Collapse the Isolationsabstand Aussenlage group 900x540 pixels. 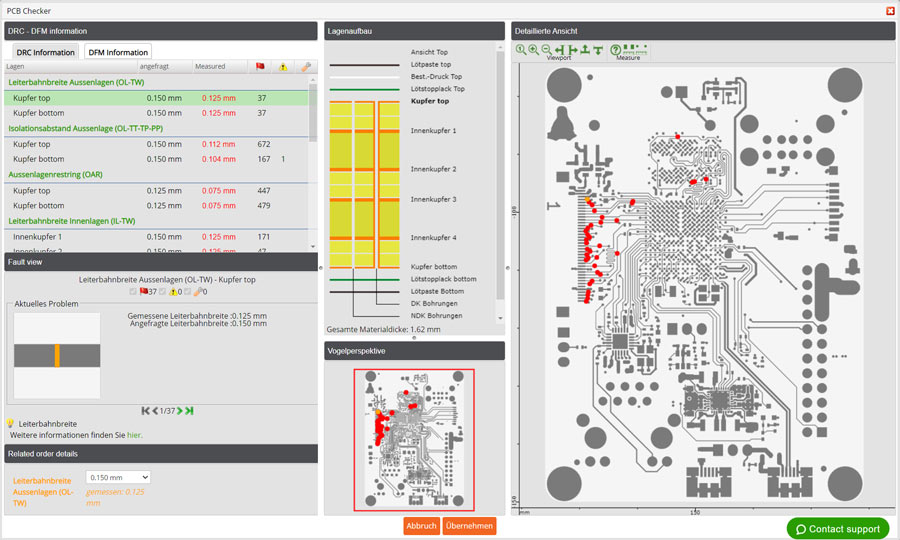pos(85,128)
